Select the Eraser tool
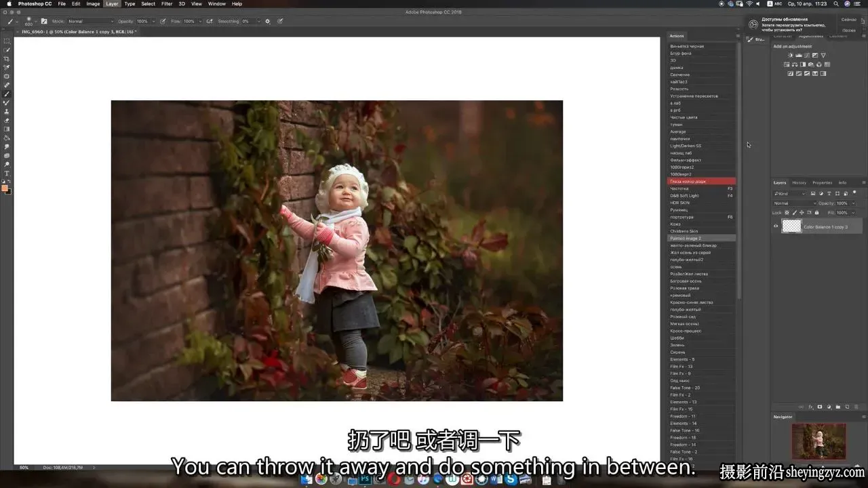 coord(7,120)
